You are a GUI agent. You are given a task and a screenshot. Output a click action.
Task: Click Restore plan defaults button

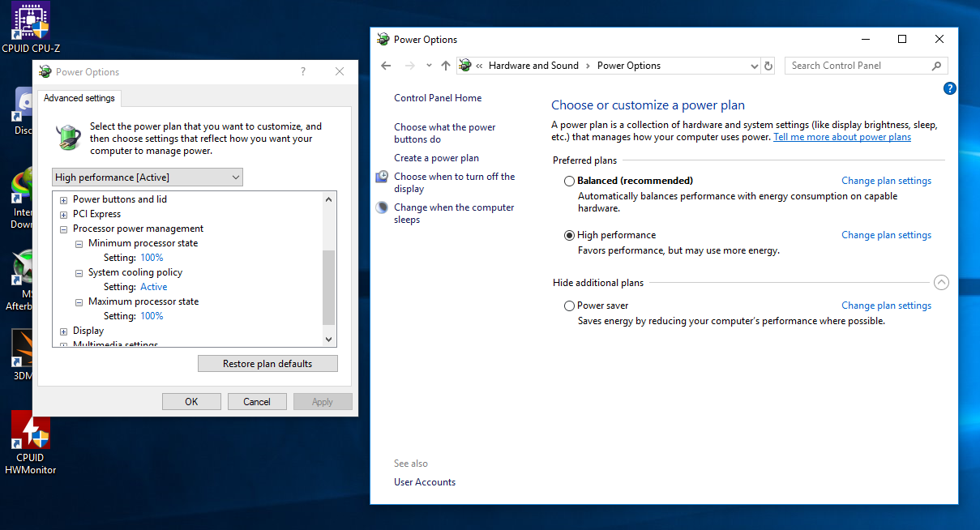pos(267,364)
